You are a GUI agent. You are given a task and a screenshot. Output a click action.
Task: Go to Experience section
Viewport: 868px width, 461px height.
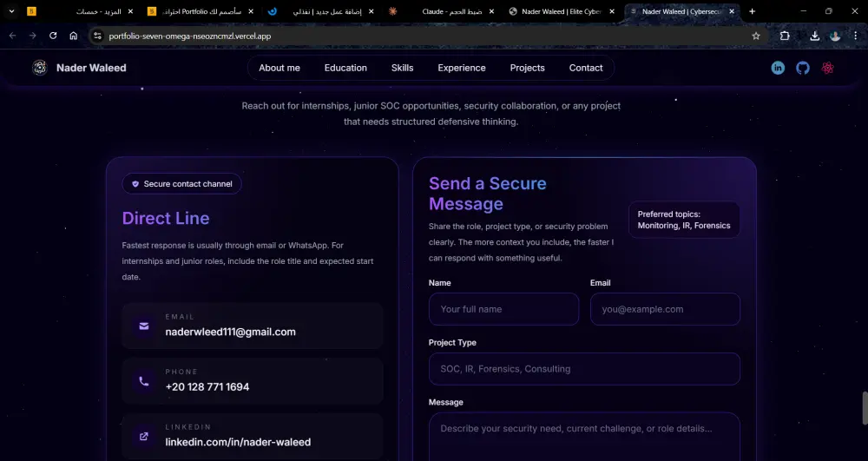click(x=462, y=68)
